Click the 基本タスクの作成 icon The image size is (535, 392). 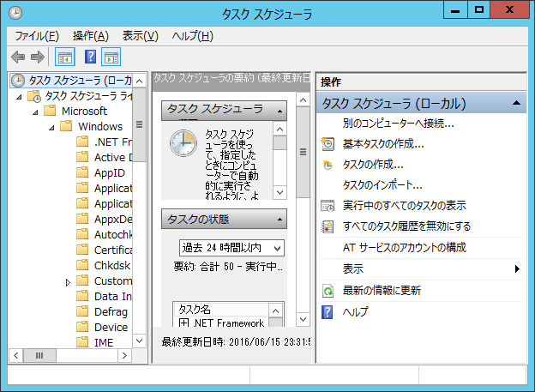[328, 144]
